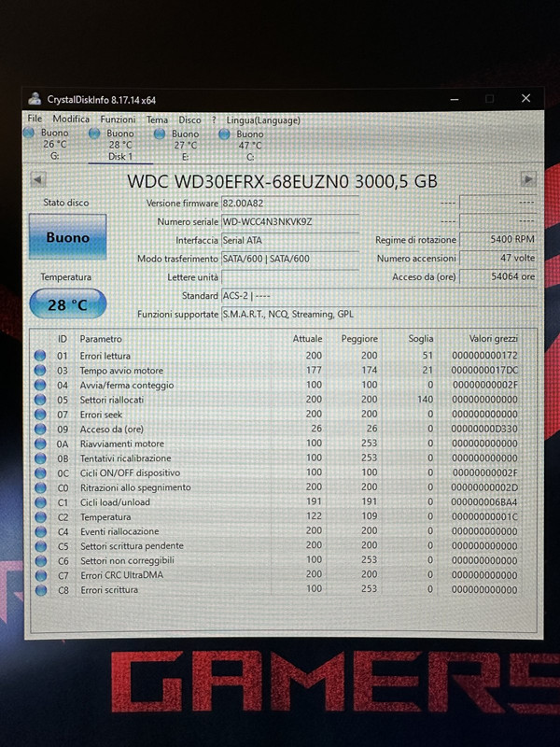Open the Lingua(Language) menu

[x=263, y=120]
